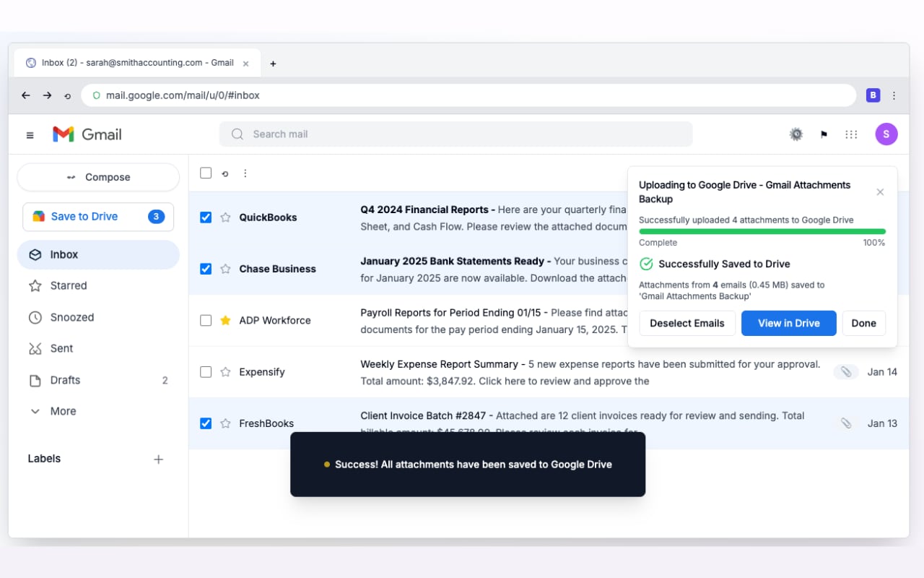The height and width of the screenshot is (578, 924).
Task: Expand the More section in the sidebar
Action: pyautogui.click(x=62, y=411)
